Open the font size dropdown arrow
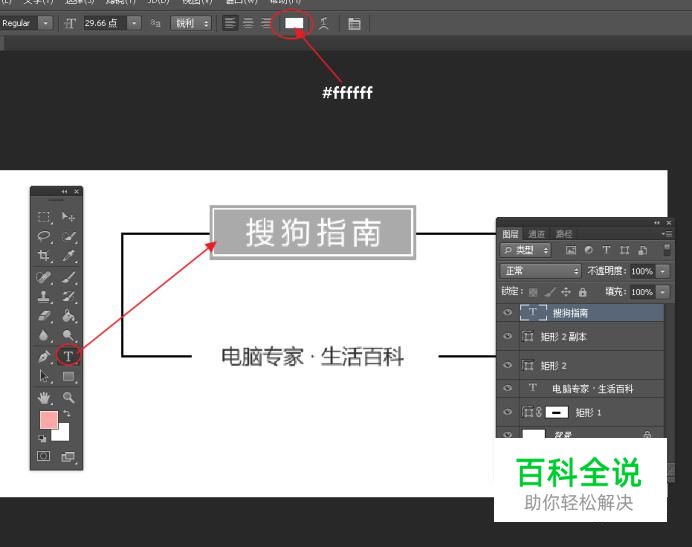 (x=134, y=23)
